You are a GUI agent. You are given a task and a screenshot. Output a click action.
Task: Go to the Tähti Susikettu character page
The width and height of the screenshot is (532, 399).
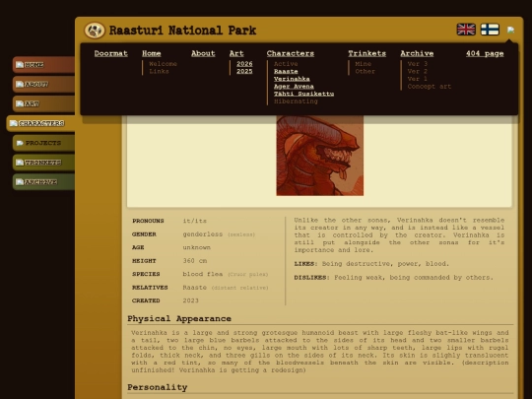coord(304,94)
